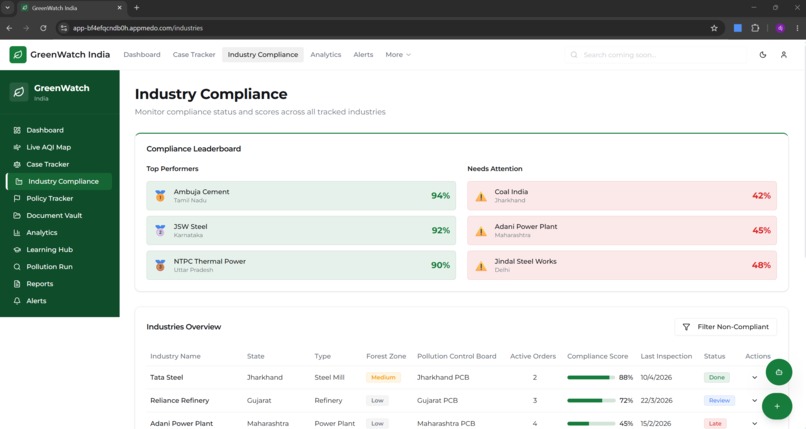Viewport: 806px width, 429px height.
Task: Click JSW Steel silver medal icon
Action: 160,230
